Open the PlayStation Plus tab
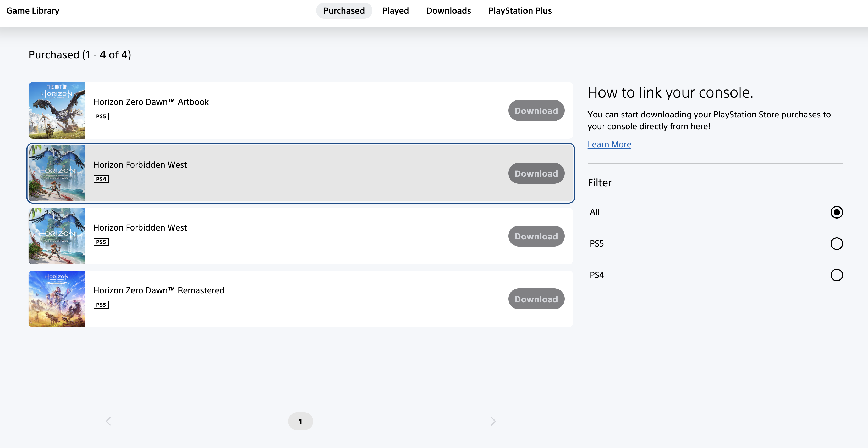The width and height of the screenshot is (868, 448). click(x=520, y=11)
